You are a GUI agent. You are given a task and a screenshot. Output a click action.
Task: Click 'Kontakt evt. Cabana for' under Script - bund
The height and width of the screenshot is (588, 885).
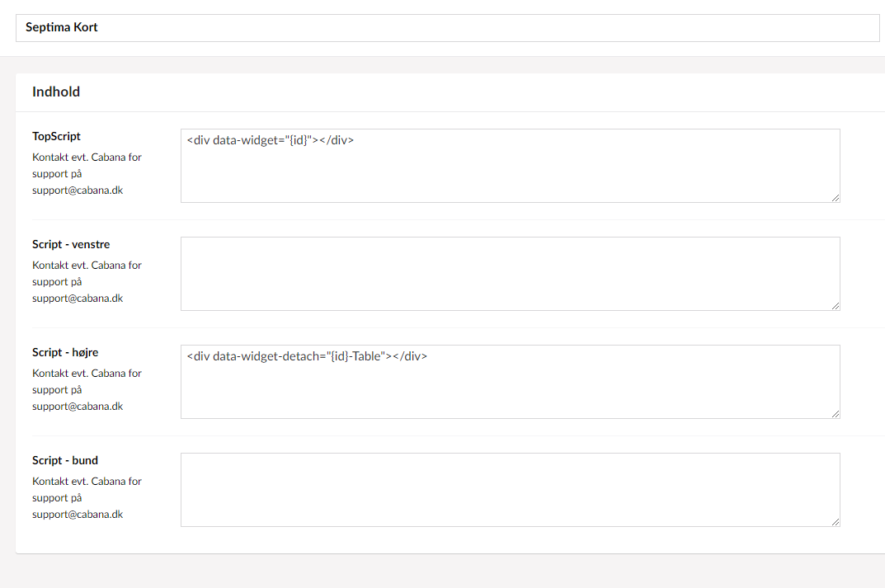(87, 482)
